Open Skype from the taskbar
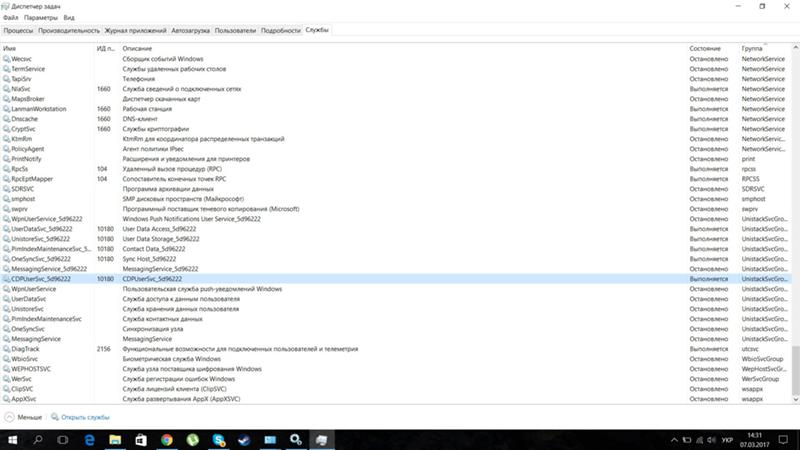This screenshot has width=800, height=450. click(218, 440)
